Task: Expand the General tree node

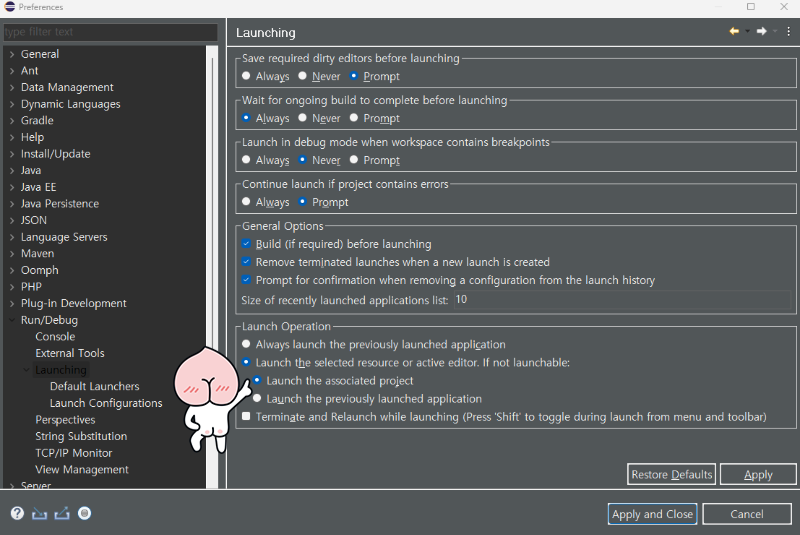Action: pos(12,54)
